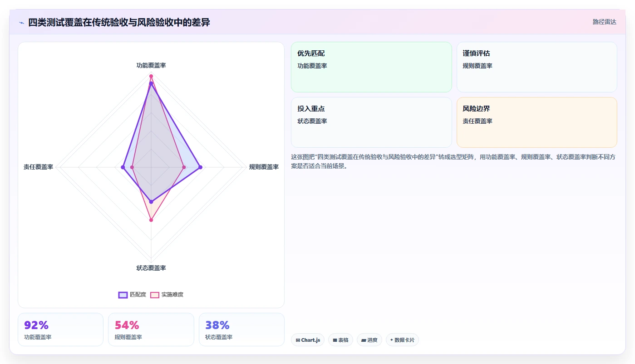Click the page title 四类测试覆盖在传统验收与风险验收中的差异
Image resolution: width=635 pixels, height=364 pixels.
click(x=119, y=22)
